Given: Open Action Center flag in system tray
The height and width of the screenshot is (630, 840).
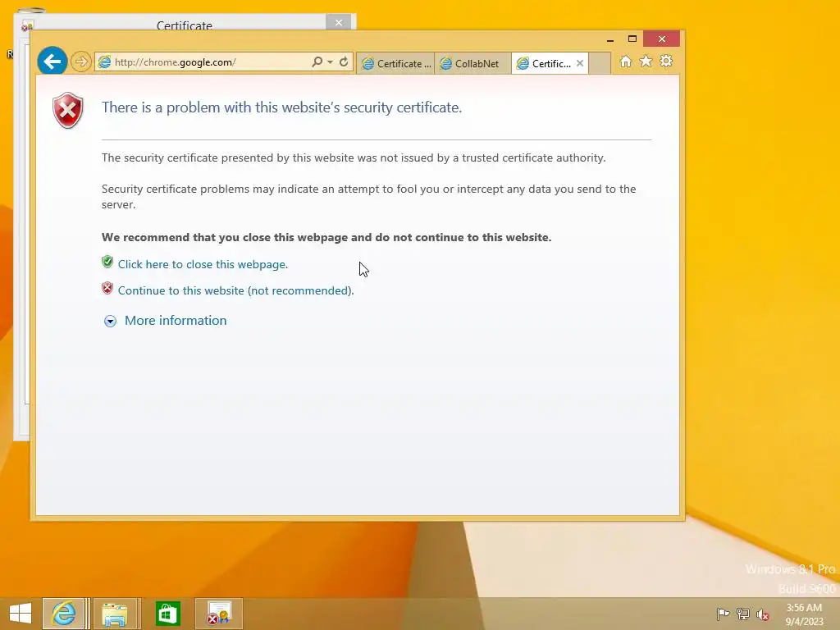Looking at the screenshot, I should click(723, 614).
